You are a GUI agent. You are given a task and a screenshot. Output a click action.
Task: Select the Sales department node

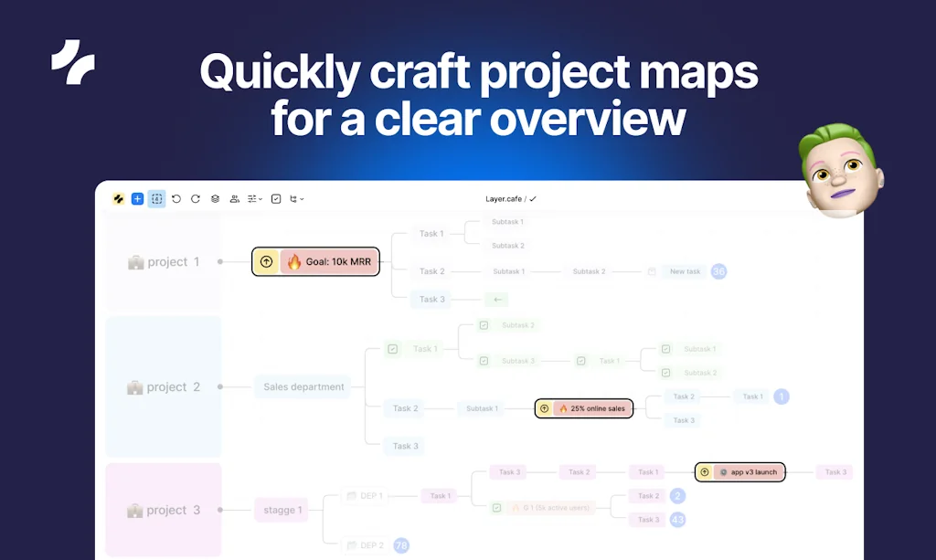point(303,386)
